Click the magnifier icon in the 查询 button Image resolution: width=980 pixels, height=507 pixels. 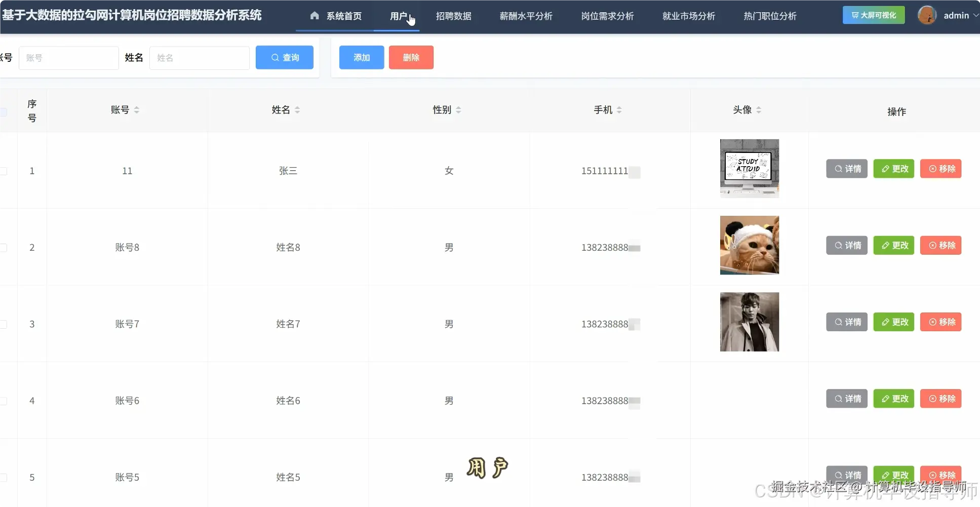pos(275,57)
